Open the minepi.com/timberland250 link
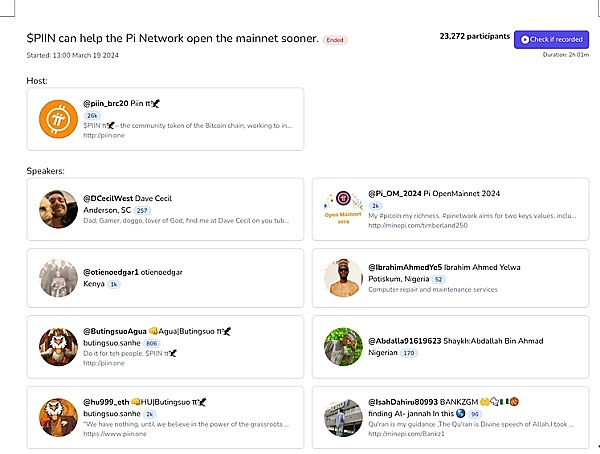 [410, 226]
